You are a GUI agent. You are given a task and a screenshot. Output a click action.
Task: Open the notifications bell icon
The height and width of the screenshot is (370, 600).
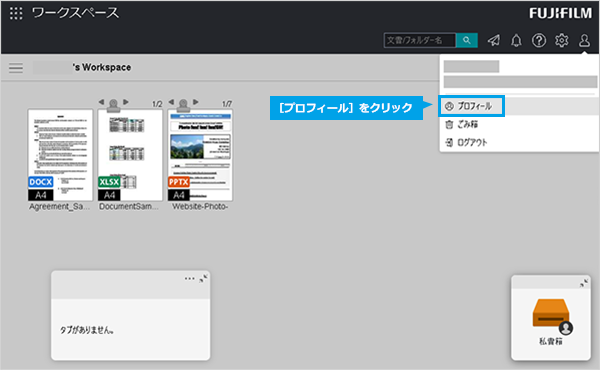pos(516,40)
